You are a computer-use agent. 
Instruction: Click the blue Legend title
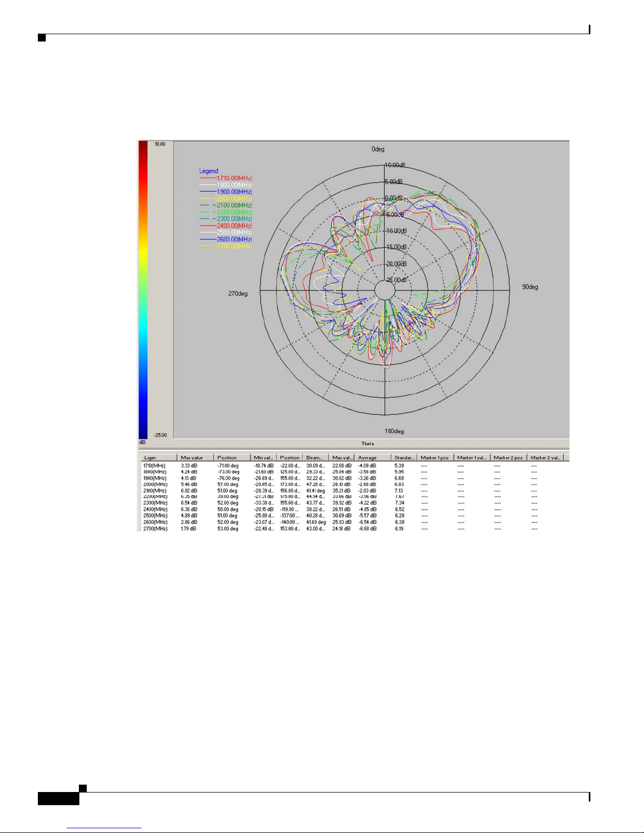(208, 171)
